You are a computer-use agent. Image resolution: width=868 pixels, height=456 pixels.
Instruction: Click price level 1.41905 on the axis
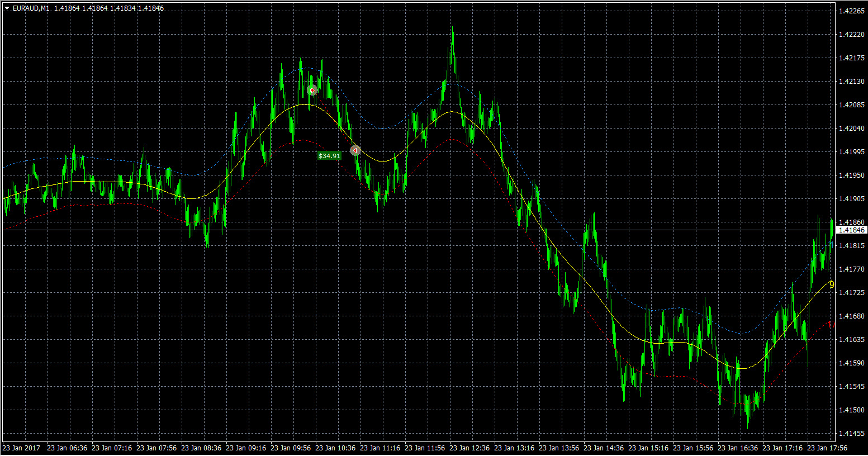(852, 199)
